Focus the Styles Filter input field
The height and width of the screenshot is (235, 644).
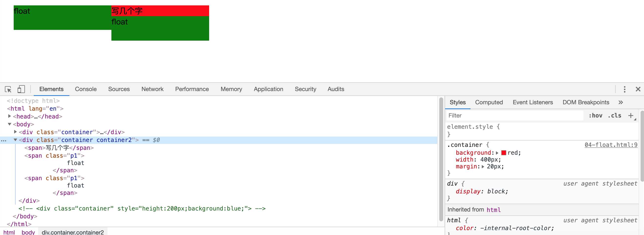tap(515, 116)
